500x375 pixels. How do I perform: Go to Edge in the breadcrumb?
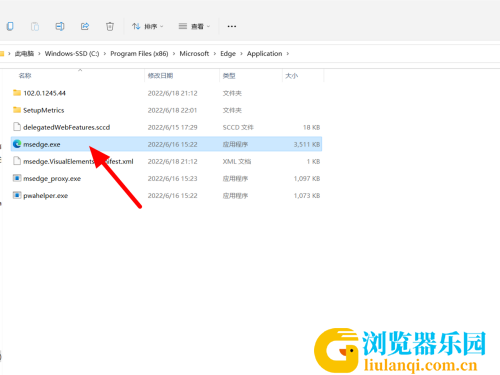click(x=228, y=54)
